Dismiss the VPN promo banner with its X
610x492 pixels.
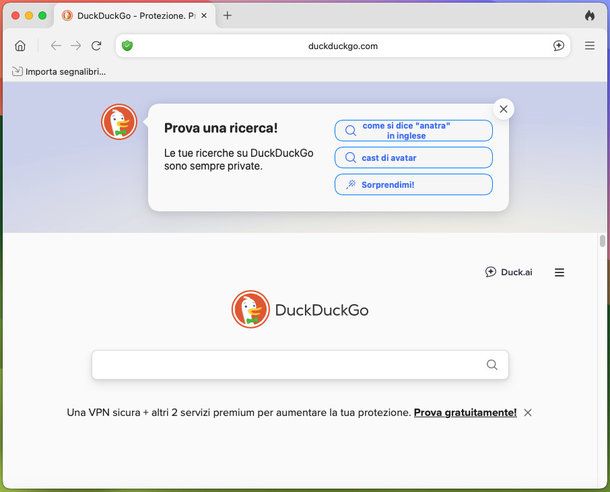tap(528, 413)
